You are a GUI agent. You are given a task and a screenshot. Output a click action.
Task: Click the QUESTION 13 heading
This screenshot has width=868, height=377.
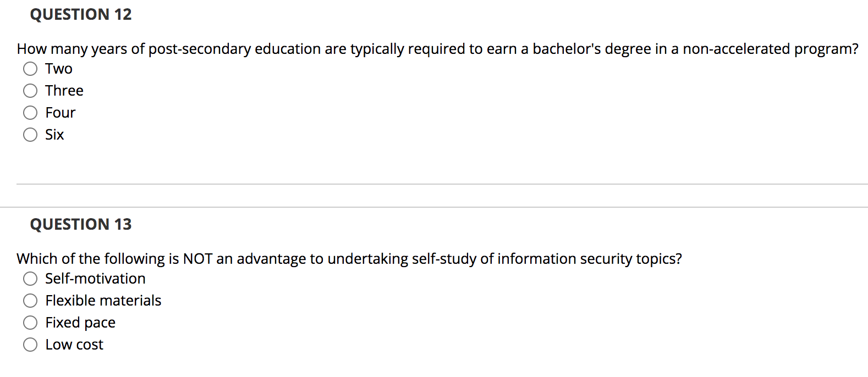pyautogui.click(x=80, y=224)
